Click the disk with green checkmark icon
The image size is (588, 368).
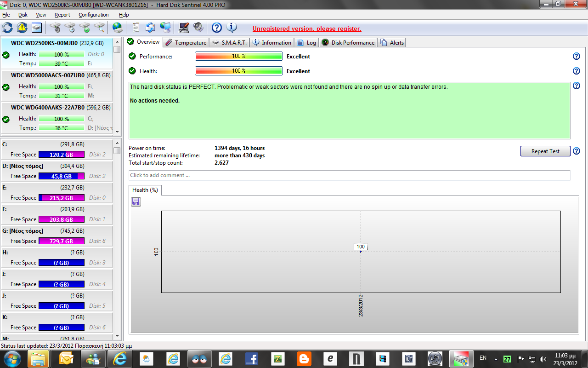point(85,27)
